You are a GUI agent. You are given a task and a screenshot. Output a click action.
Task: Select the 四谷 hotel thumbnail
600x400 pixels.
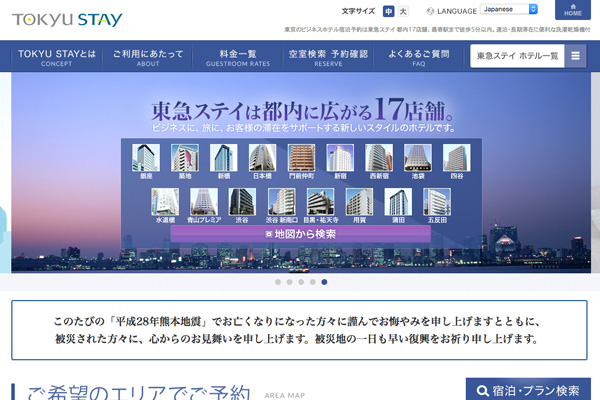click(x=457, y=158)
